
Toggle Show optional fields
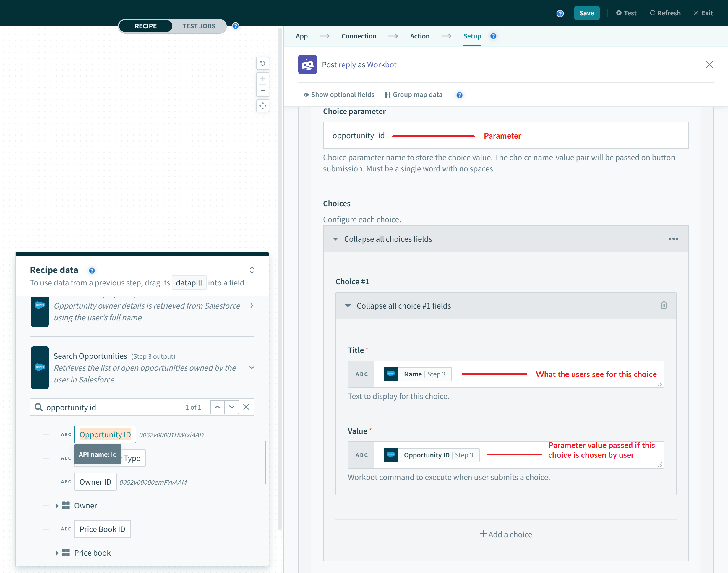click(x=339, y=95)
